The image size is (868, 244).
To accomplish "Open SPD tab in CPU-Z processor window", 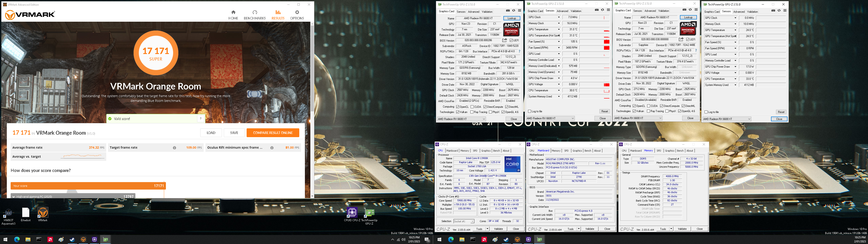I will click(475, 151).
